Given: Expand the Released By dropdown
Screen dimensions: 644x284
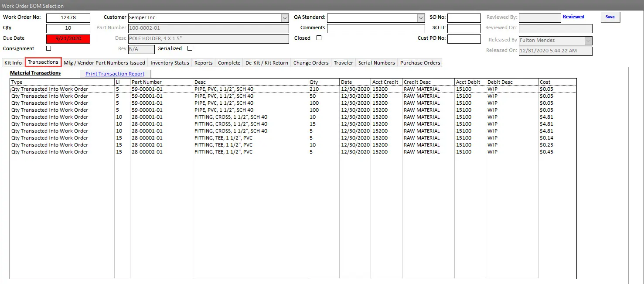Looking at the screenshot, I should pyautogui.click(x=588, y=41).
